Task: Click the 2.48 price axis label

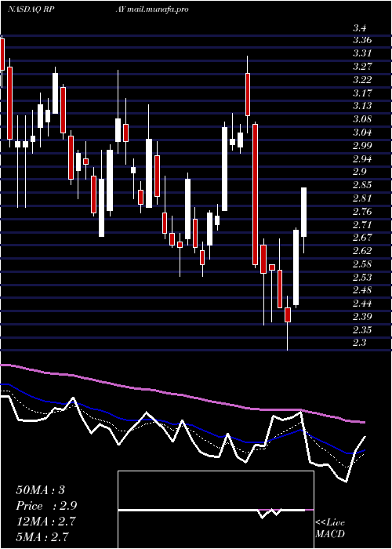Action: (362, 290)
